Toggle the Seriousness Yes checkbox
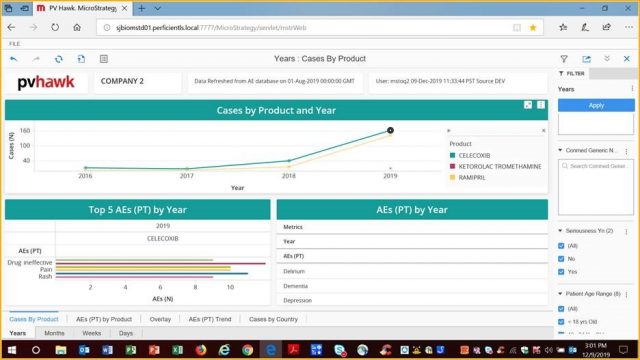This screenshot has width=640, height=360. [x=561, y=272]
